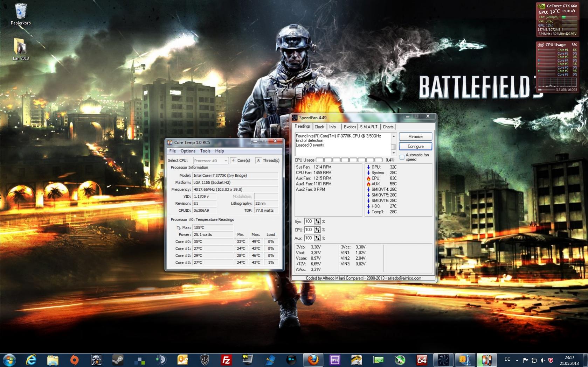
Task: Open the Windows Start menu orb
Action: pos(9,360)
